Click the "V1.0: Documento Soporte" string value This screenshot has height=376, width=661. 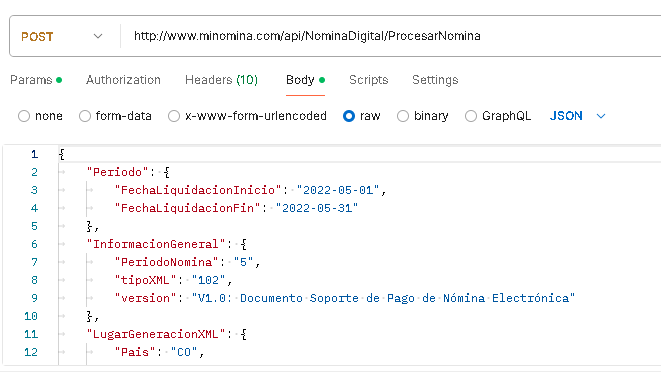pyautogui.click(x=383, y=298)
